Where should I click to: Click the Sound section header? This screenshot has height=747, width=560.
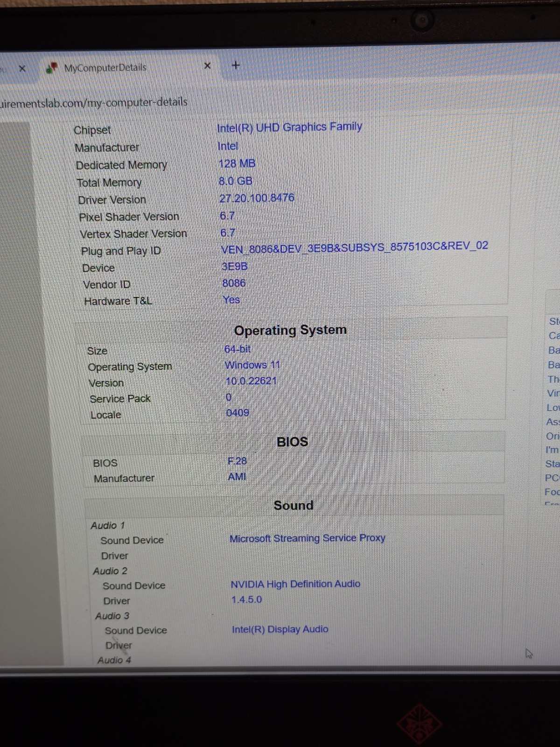294,505
